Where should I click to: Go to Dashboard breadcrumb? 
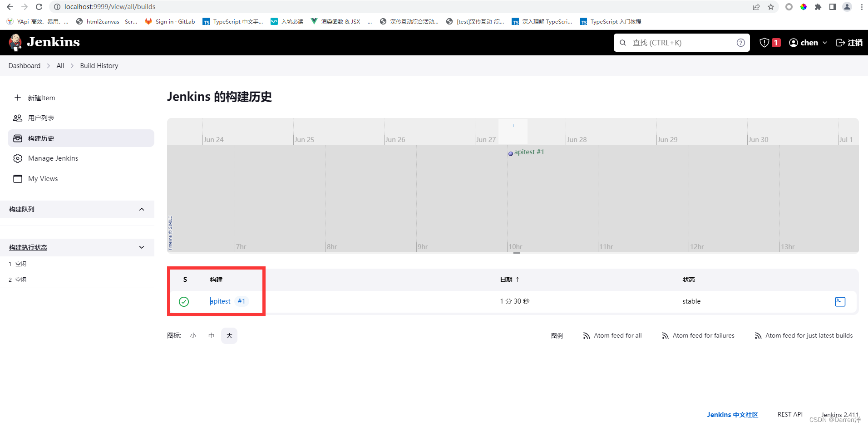[25, 66]
